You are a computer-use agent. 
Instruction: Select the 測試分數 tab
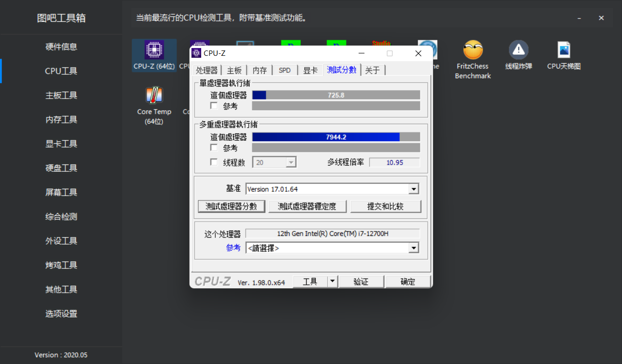point(342,70)
